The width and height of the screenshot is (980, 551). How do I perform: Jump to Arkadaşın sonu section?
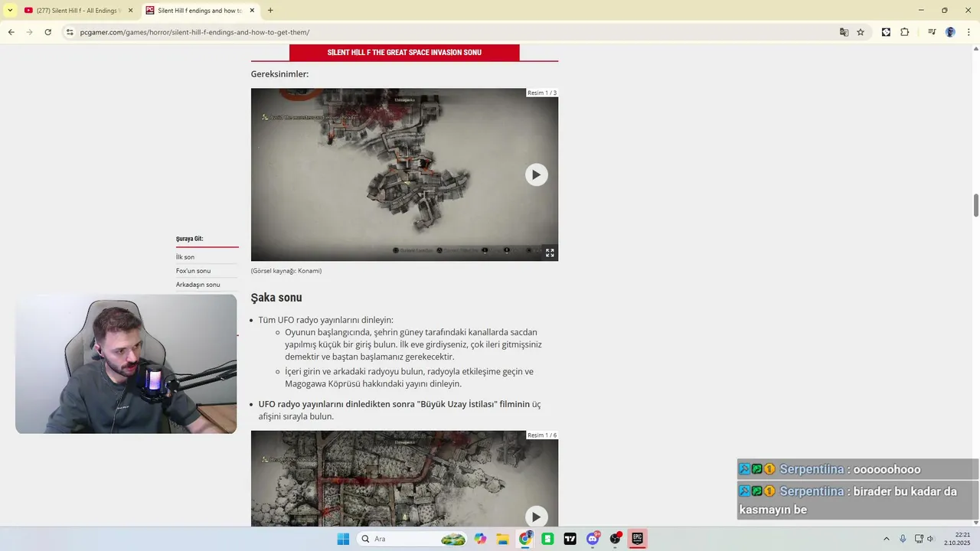[x=198, y=285]
